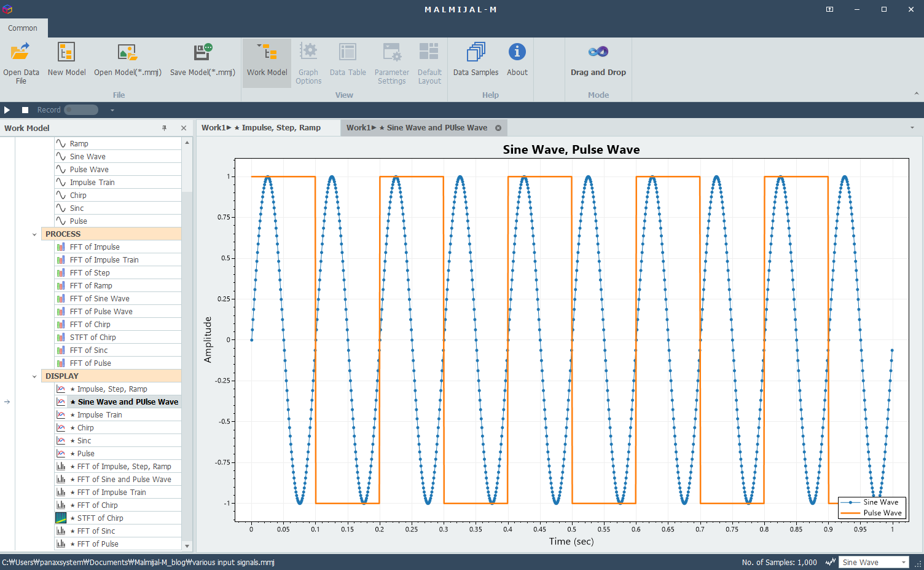Image resolution: width=924 pixels, height=570 pixels.
Task: Collapse the DISPLAY section
Action: tap(34, 376)
